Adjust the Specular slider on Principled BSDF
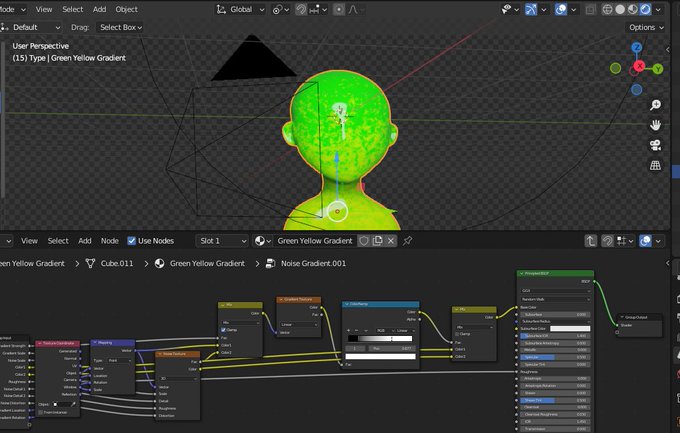This screenshot has height=433, width=680. click(x=555, y=357)
